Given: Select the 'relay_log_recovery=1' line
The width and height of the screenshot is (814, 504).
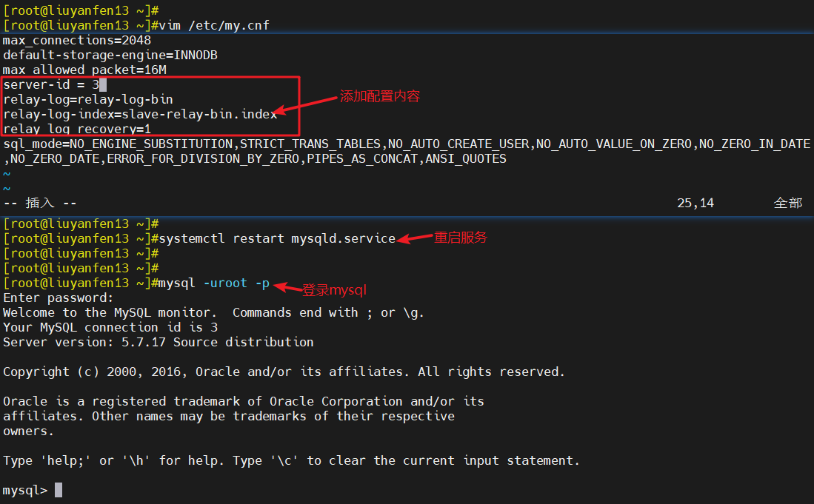Looking at the screenshot, I should point(77,129).
